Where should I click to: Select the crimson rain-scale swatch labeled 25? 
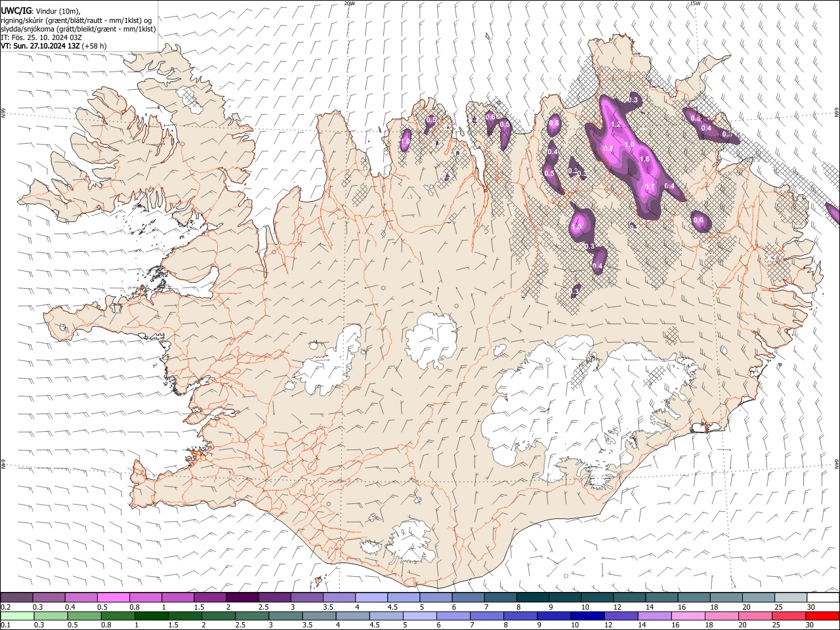tap(789, 616)
